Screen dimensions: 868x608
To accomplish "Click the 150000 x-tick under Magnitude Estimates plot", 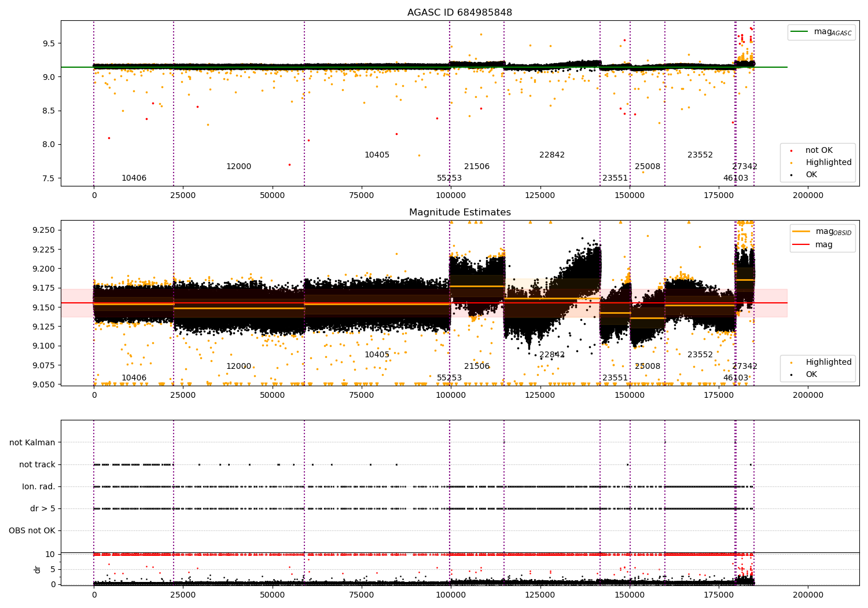I will pyautogui.click(x=629, y=395).
